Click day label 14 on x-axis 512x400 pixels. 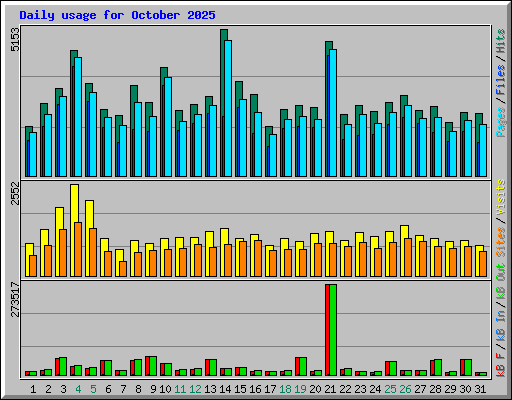pyautogui.click(x=225, y=389)
